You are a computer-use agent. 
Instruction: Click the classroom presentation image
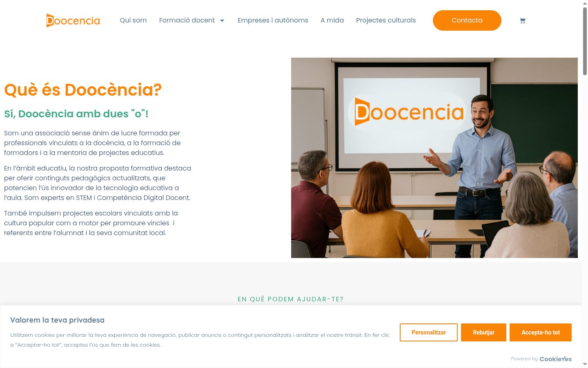[434, 158]
